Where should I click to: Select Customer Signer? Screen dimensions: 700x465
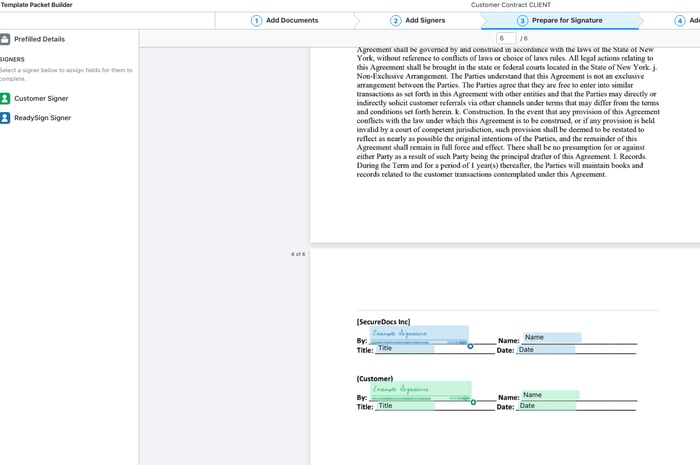(35, 98)
